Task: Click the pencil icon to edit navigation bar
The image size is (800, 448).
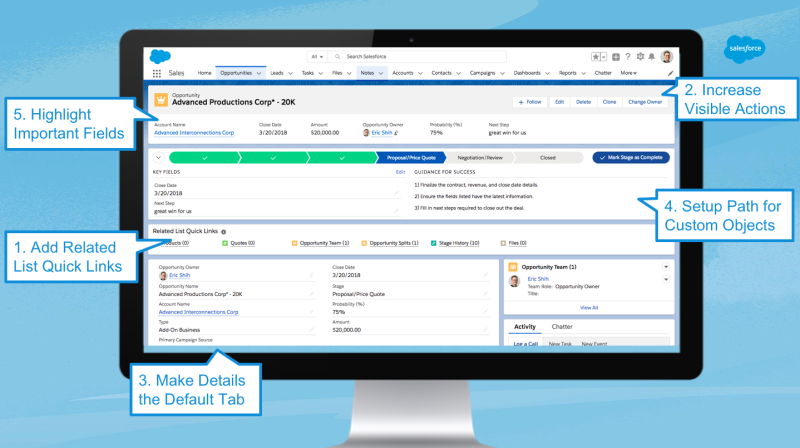Action: tap(670, 73)
